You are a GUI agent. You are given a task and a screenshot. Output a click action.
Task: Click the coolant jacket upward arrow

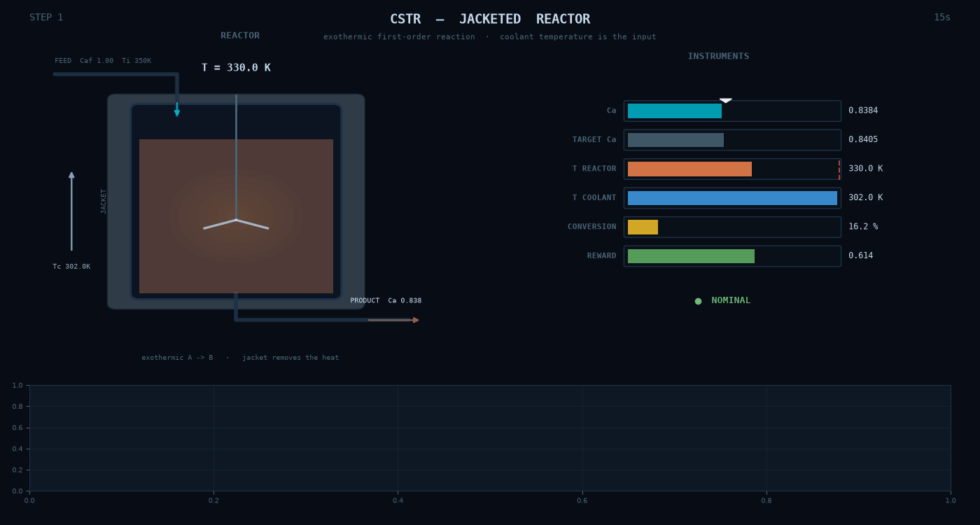tap(71, 211)
